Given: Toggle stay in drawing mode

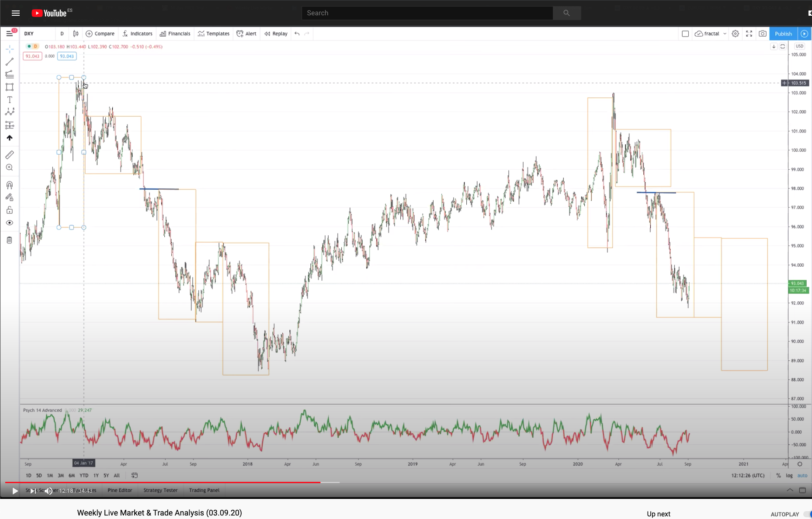Looking at the screenshot, I should click(10, 198).
